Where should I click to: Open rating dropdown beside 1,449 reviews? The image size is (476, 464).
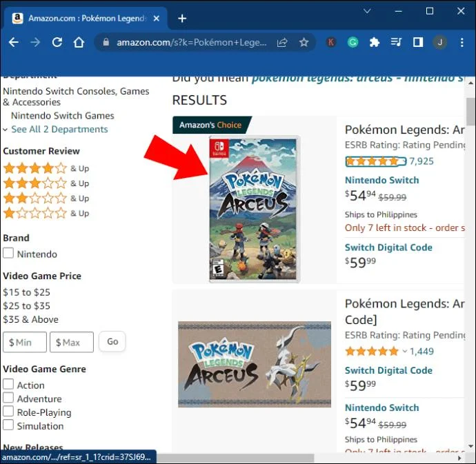coord(404,352)
